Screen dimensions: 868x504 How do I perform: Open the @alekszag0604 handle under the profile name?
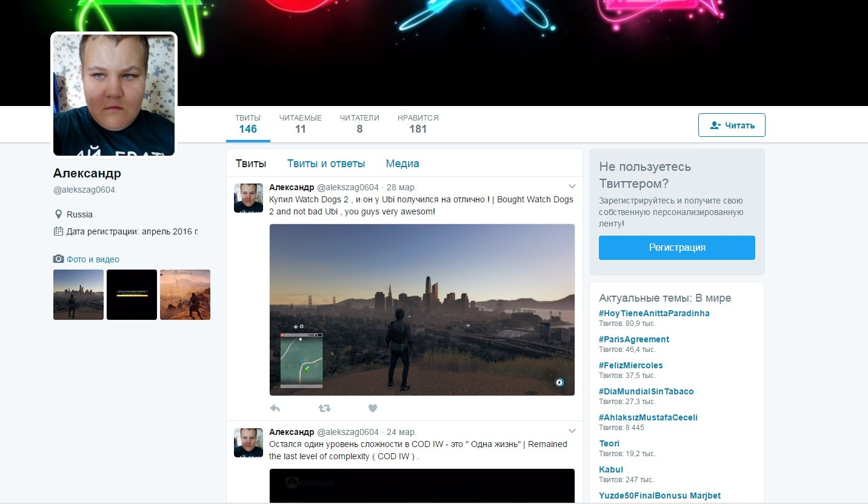(x=84, y=190)
